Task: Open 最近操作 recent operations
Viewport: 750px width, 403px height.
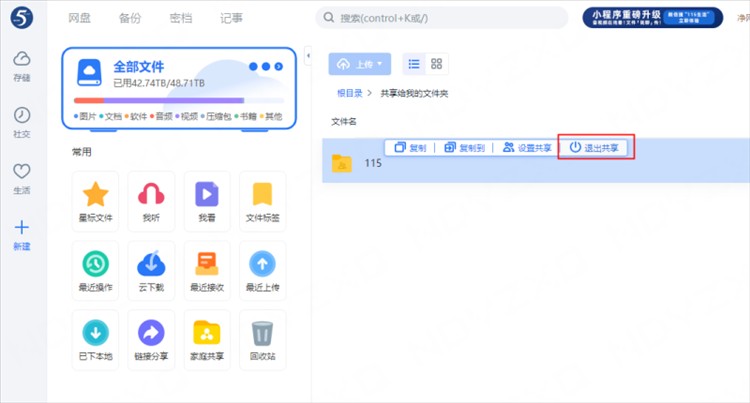Action: coord(95,271)
